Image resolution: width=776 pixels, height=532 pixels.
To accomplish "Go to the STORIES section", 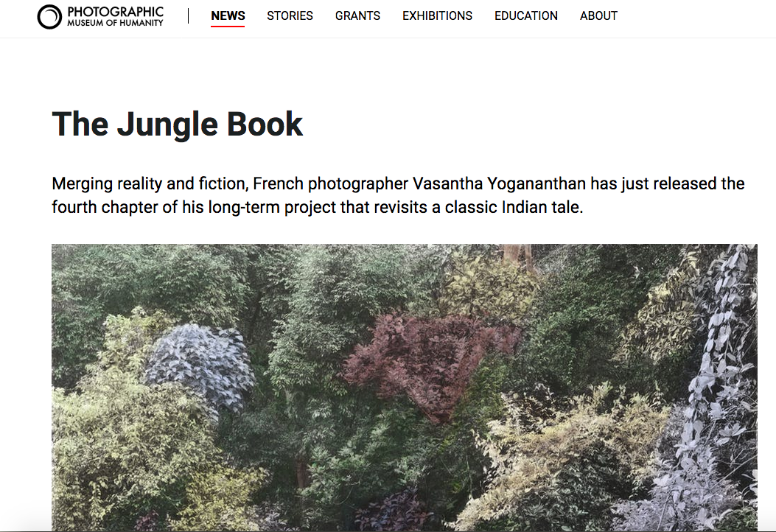I will pyautogui.click(x=290, y=15).
